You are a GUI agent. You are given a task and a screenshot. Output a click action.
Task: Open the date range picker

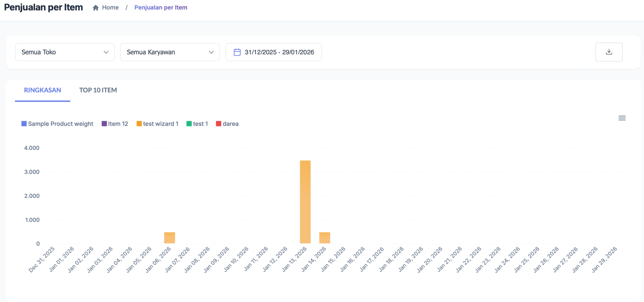tap(279, 52)
